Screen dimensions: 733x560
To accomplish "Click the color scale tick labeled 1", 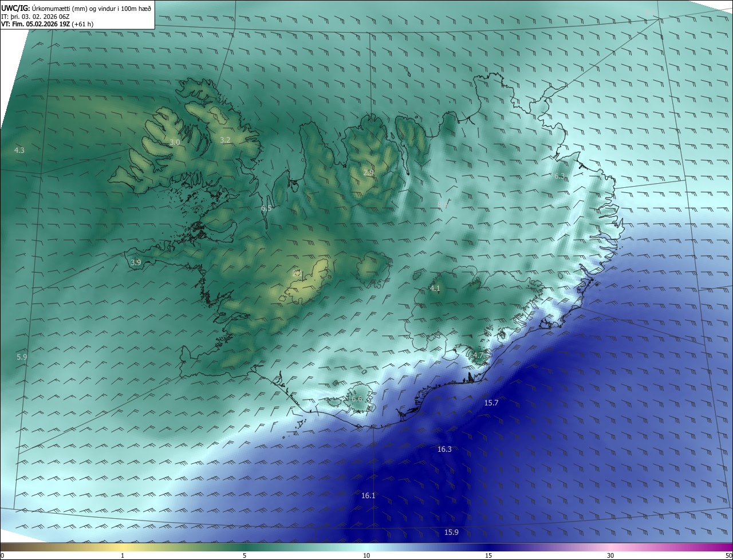I will 123,555.
